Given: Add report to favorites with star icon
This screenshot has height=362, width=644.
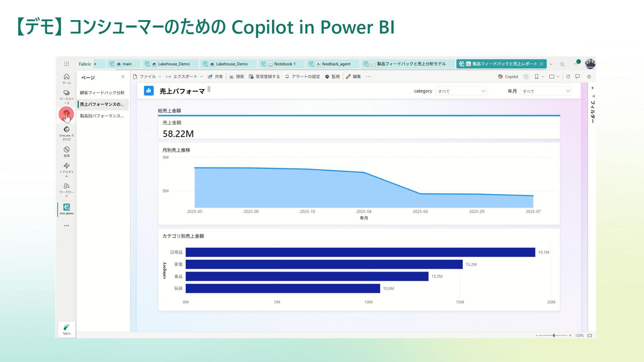Looking at the screenshot, I should pyautogui.click(x=589, y=77).
